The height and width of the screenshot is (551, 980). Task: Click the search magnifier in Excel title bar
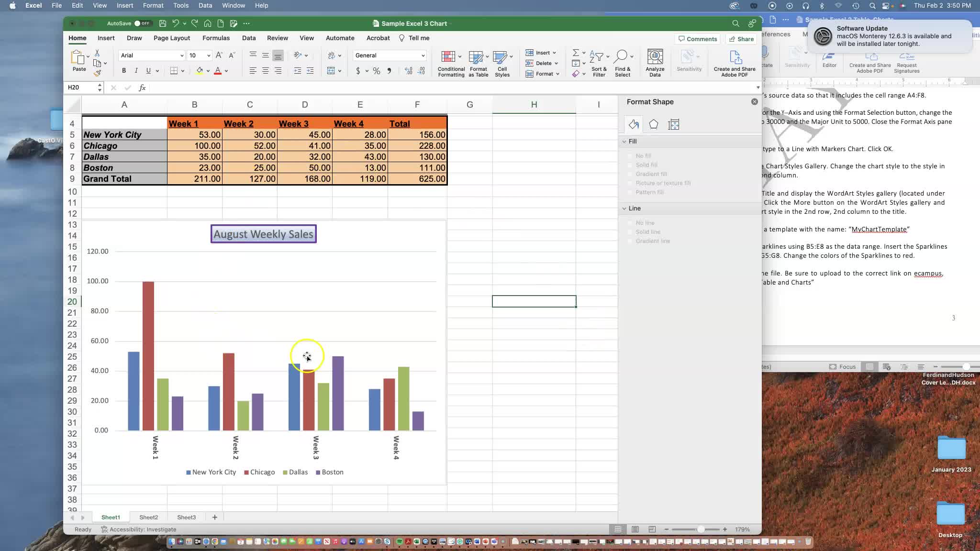(735, 23)
